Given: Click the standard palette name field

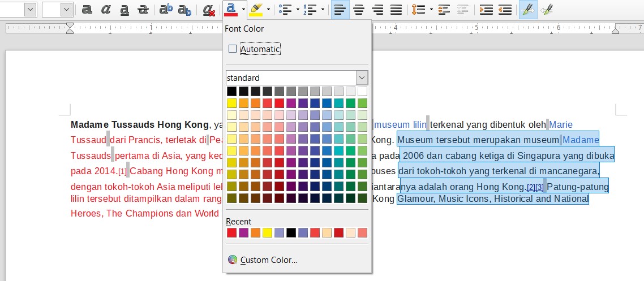Looking at the screenshot, I should click(291, 77).
